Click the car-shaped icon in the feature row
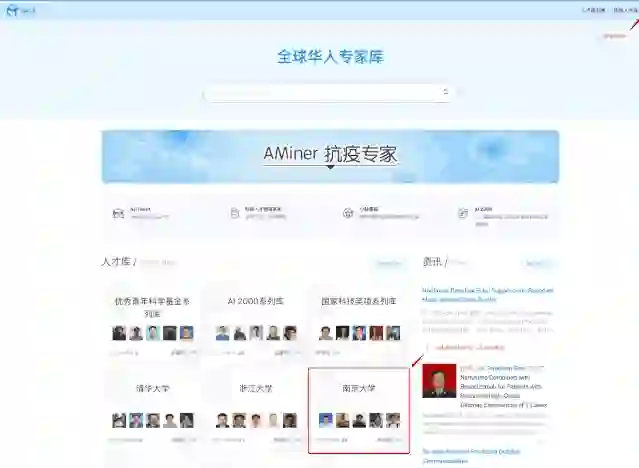 pos(118,213)
